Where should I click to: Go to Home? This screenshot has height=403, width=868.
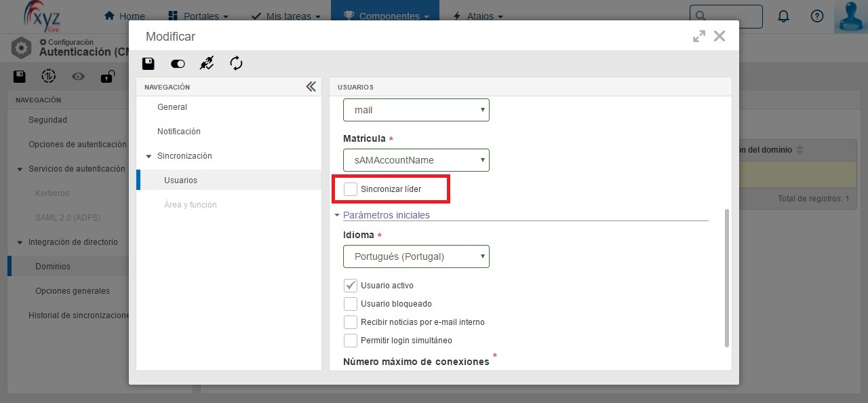tap(125, 16)
